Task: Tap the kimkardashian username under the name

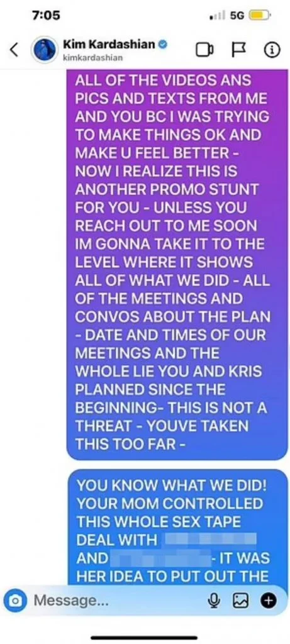Action: tap(92, 58)
